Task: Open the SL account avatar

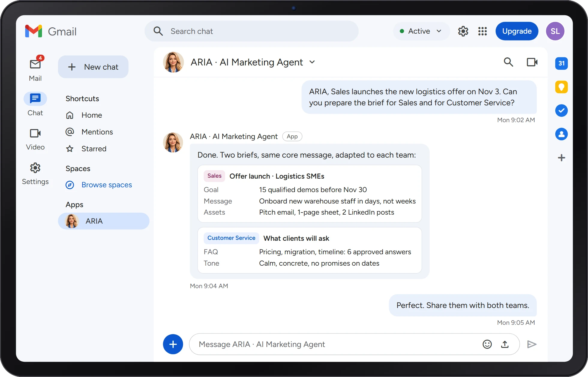Action: click(555, 31)
